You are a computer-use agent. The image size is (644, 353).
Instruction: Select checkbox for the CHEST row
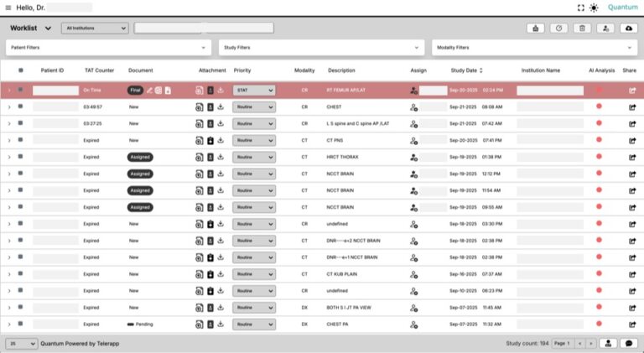(20, 106)
